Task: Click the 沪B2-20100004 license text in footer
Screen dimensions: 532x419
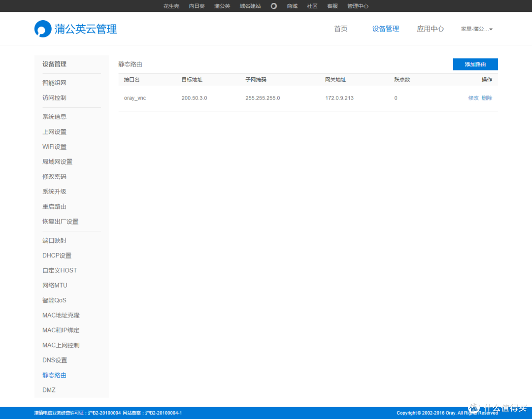Action: [104, 413]
